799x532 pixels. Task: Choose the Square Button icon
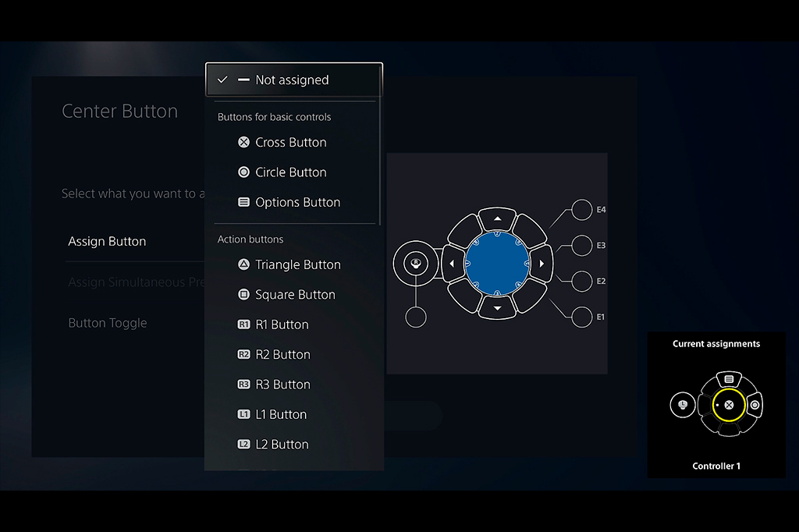click(243, 295)
